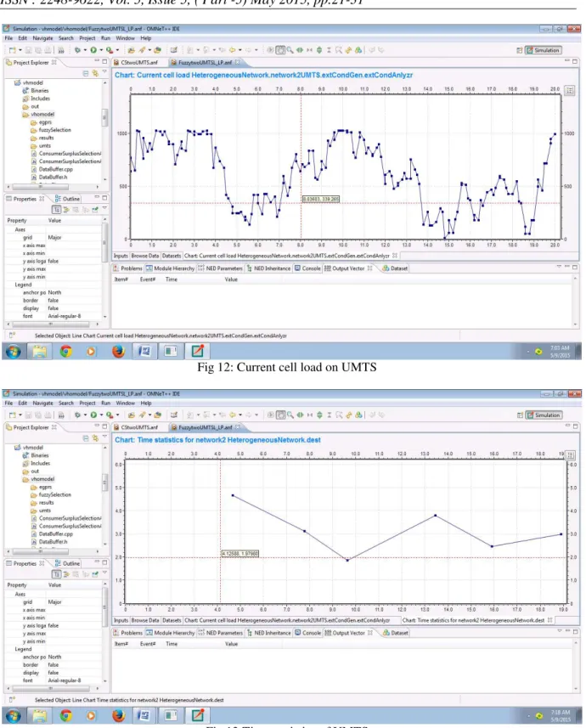
Task: Click OMNeT++ pencil icon on Time statistics taskbar
Action: (197, 715)
